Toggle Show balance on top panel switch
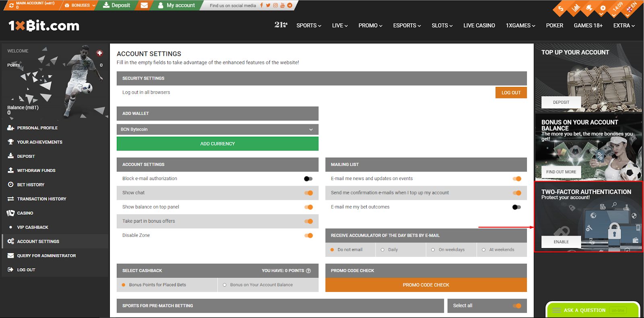Viewport: 644px width, 318px height. (x=309, y=207)
